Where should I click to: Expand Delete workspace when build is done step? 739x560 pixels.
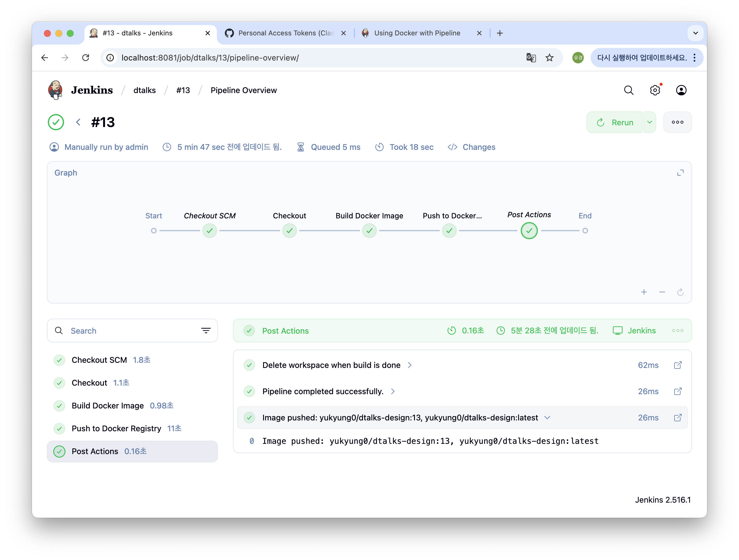pos(410,365)
